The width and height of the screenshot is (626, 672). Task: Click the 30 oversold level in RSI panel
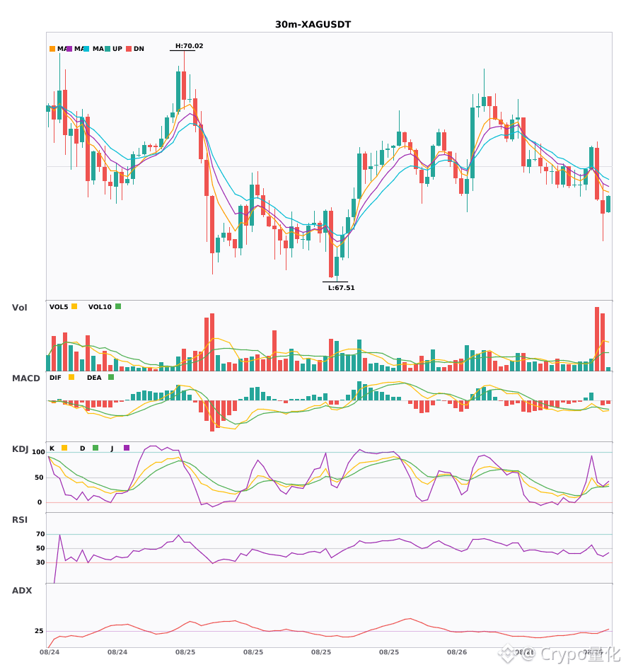point(40,562)
